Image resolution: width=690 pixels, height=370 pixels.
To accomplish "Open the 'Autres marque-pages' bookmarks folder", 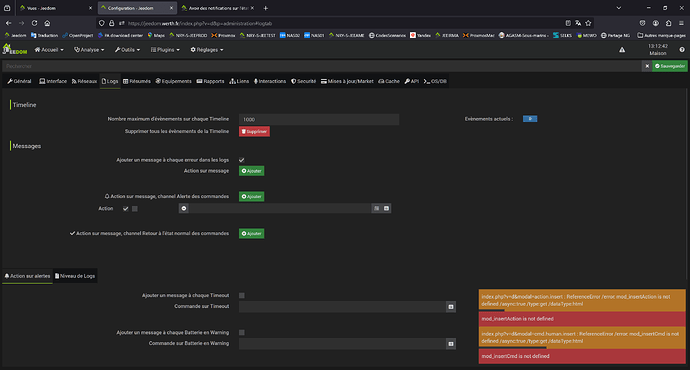I will point(661,35).
